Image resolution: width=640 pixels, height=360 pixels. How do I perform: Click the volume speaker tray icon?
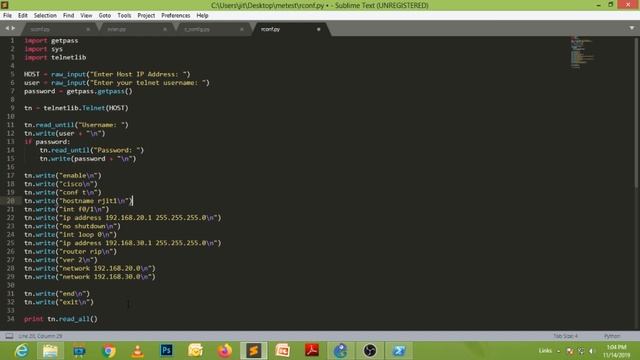click(x=591, y=351)
